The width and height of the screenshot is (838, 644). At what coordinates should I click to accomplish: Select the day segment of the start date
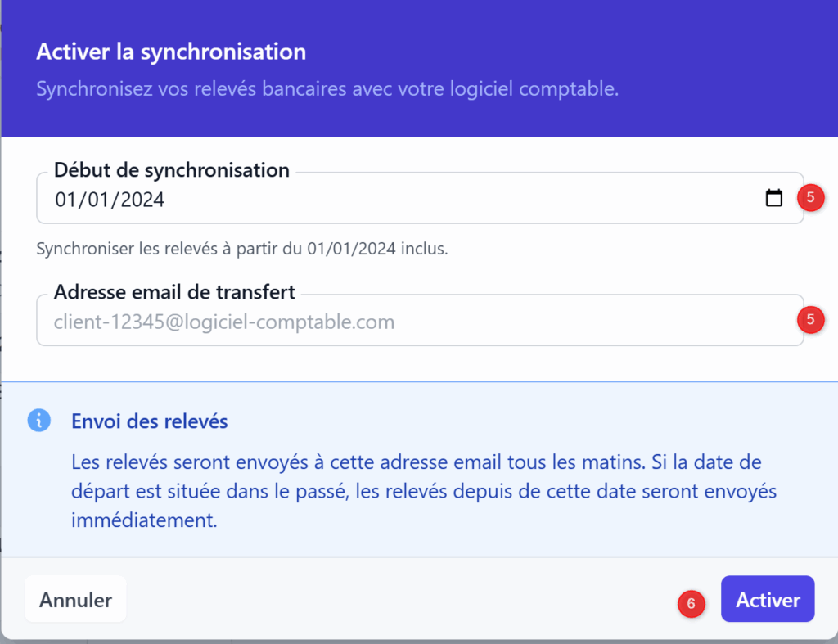click(x=64, y=199)
